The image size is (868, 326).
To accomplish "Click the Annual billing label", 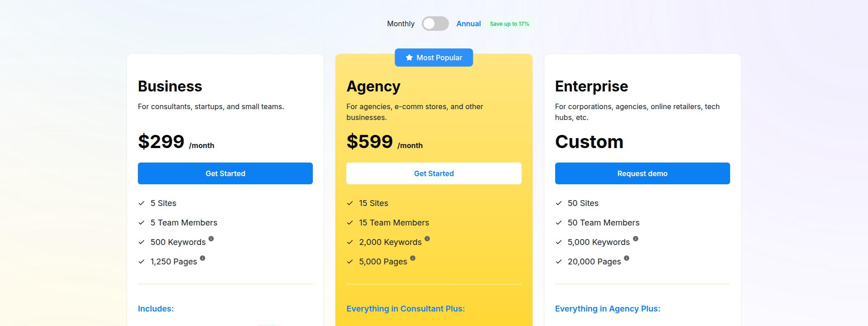I will (x=468, y=23).
